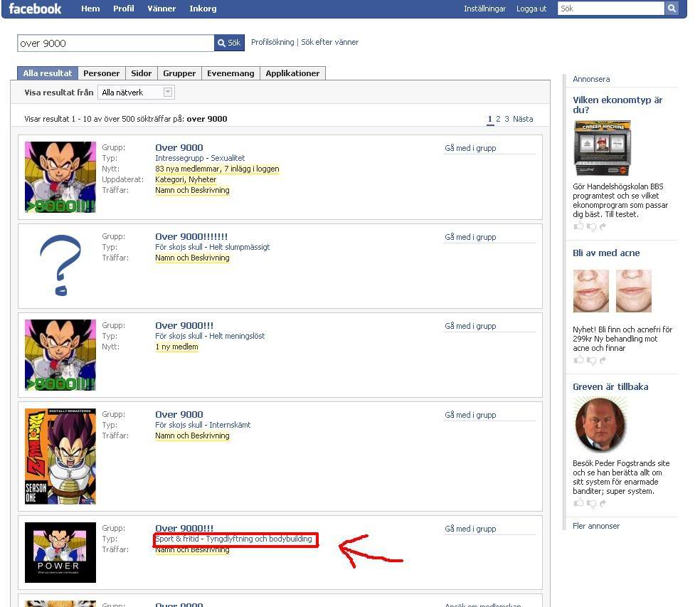Give thumbs down to the Handelshögskolan BBS ad
This screenshot has height=607, width=700.
coord(592,227)
